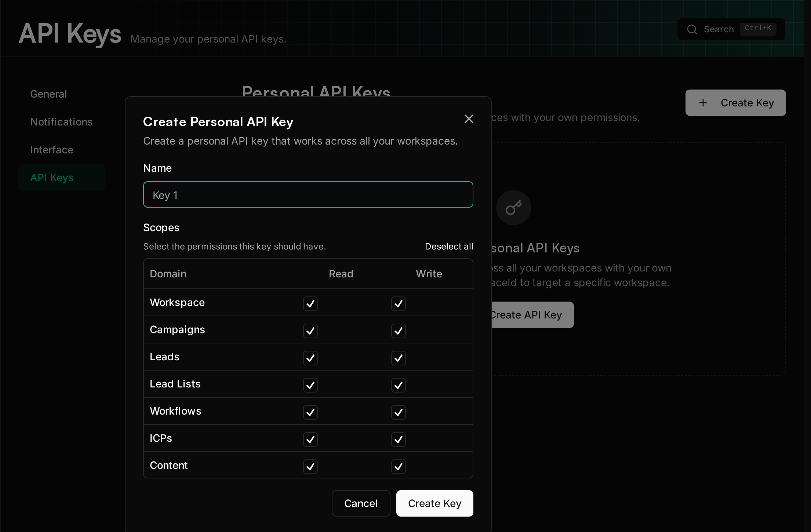811x532 pixels.
Task: Toggle Leads Read checkbox
Action: pos(310,358)
